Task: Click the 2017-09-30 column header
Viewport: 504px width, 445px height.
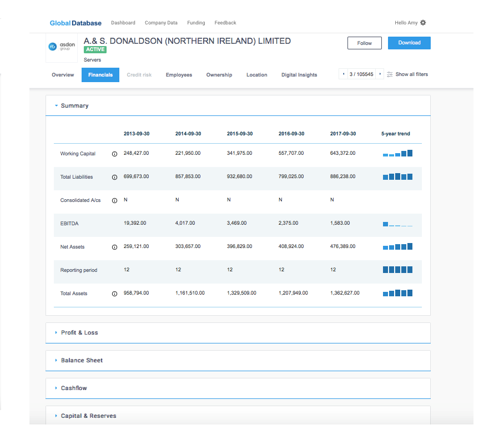Action: (343, 134)
